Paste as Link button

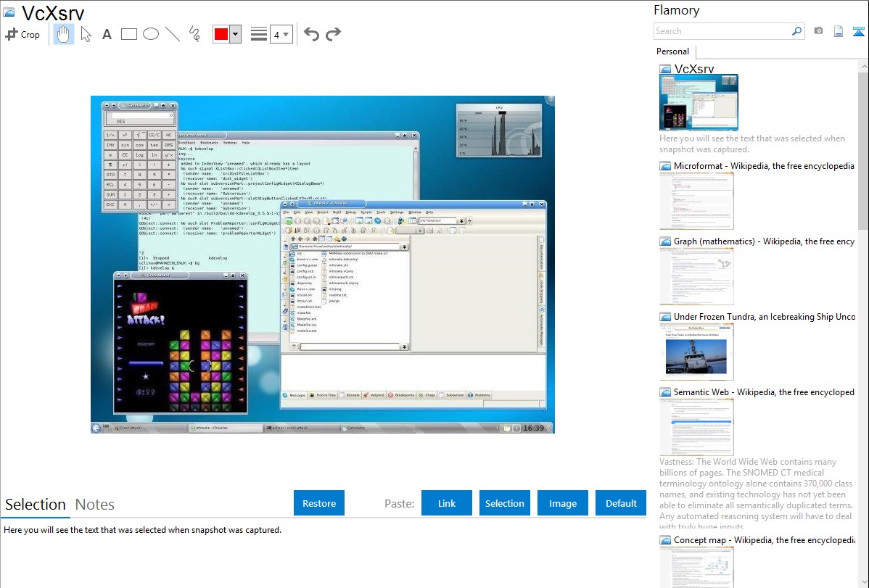click(447, 503)
